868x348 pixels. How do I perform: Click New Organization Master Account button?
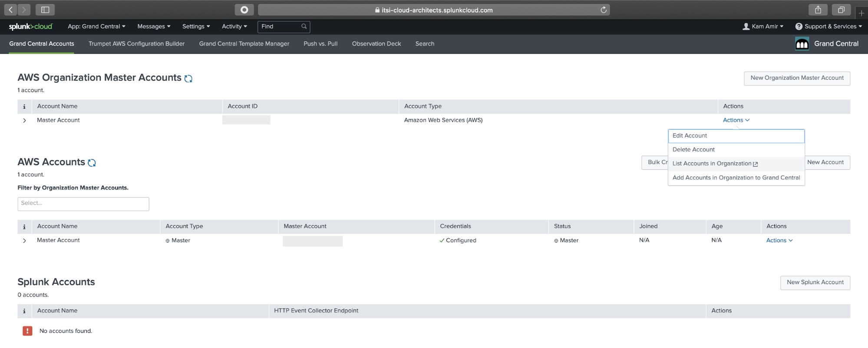(797, 78)
